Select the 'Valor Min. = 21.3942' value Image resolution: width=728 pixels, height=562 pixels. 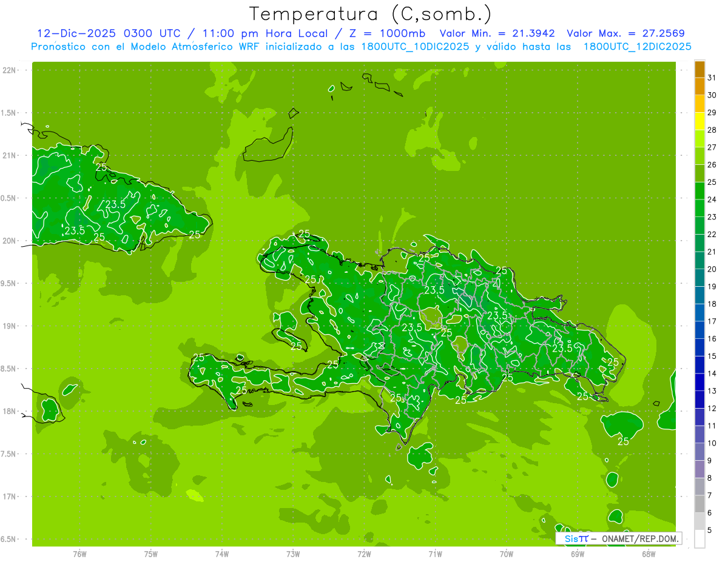coord(497,33)
